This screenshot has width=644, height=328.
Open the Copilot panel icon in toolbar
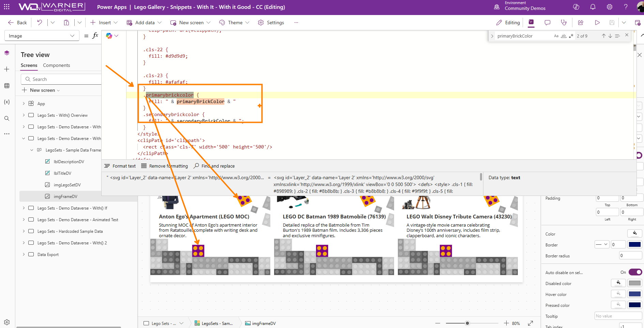click(531, 23)
